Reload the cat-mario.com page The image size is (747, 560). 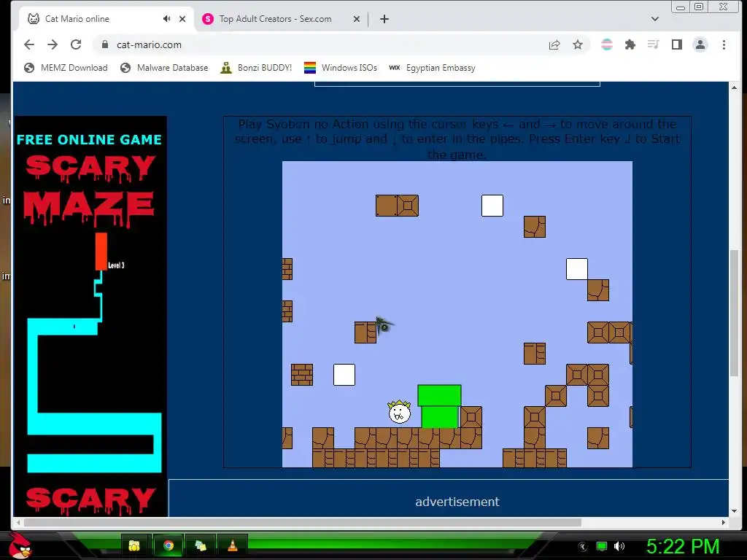76,44
